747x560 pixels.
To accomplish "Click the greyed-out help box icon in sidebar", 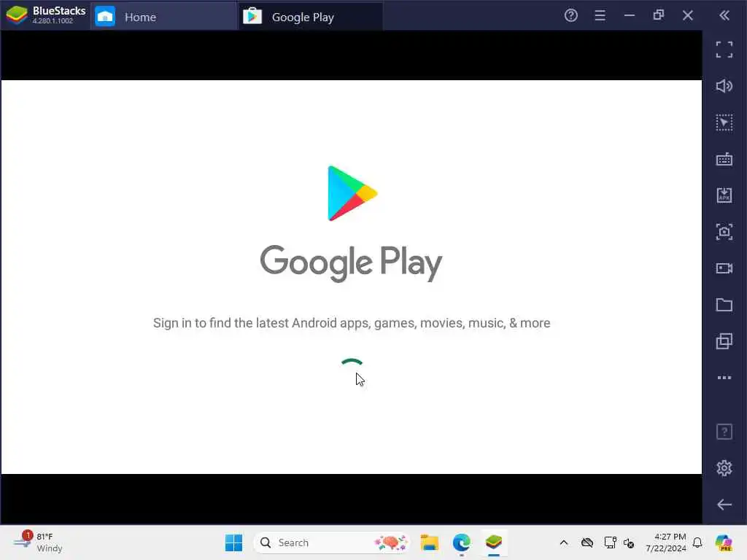I will (724, 432).
